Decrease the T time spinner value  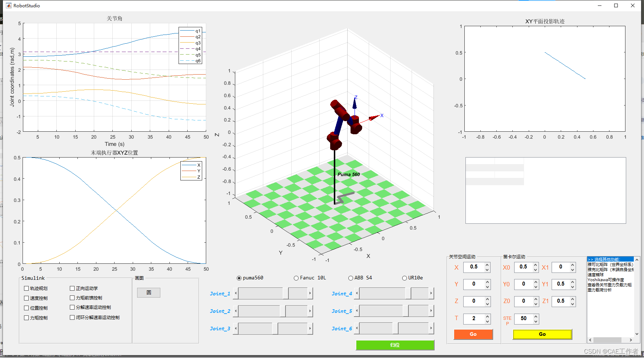tap(487, 321)
